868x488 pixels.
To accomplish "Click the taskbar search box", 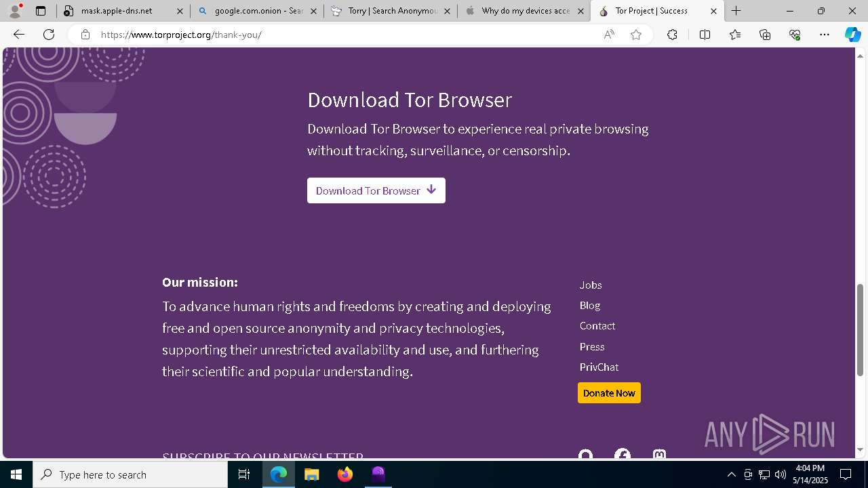I will click(130, 474).
